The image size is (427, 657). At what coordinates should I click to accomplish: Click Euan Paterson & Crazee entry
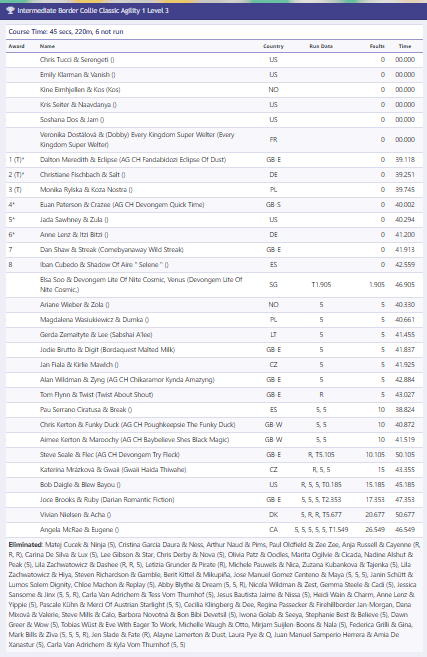pyautogui.click(x=214, y=205)
